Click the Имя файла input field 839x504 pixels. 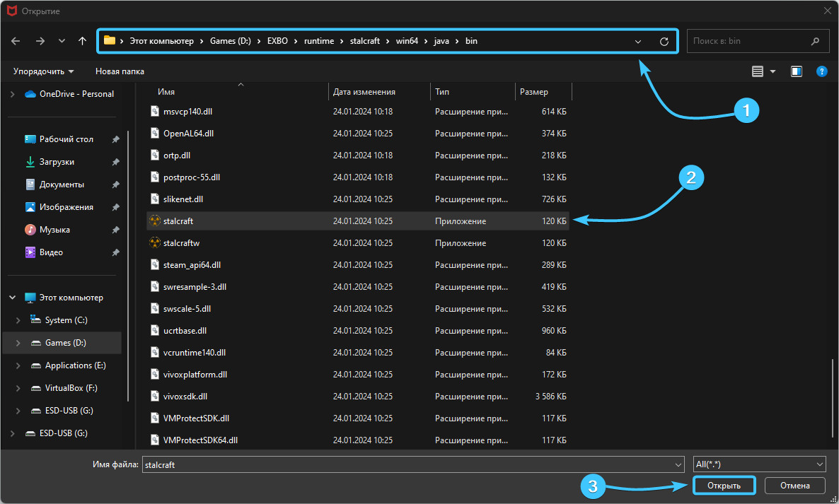(407, 464)
